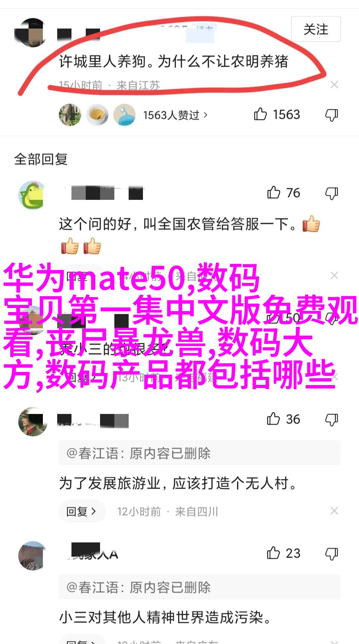This screenshot has height=644, width=359.
Task: Dismiss the top comment with the X icon
Action: (334, 85)
